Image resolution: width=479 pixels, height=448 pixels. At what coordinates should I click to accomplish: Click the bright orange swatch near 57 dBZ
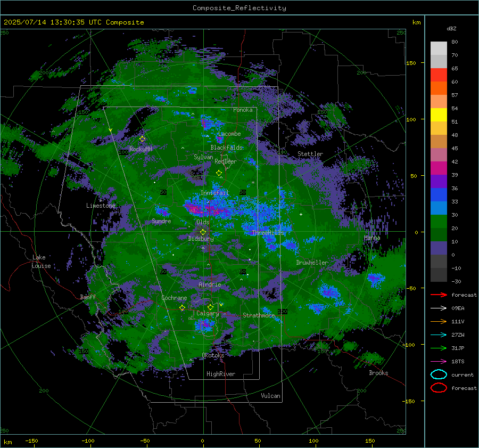pyautogui.click(x=439, y=88)
